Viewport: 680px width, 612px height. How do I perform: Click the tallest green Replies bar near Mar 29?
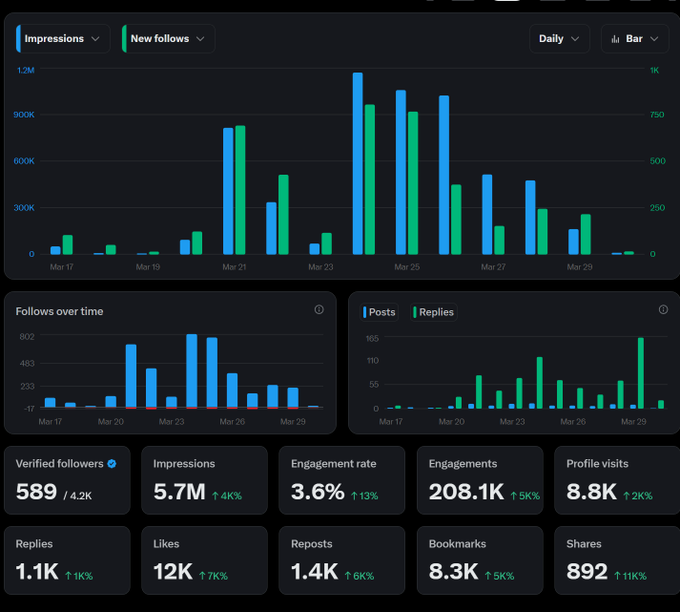pyautogui.click(x=641, y=373)
